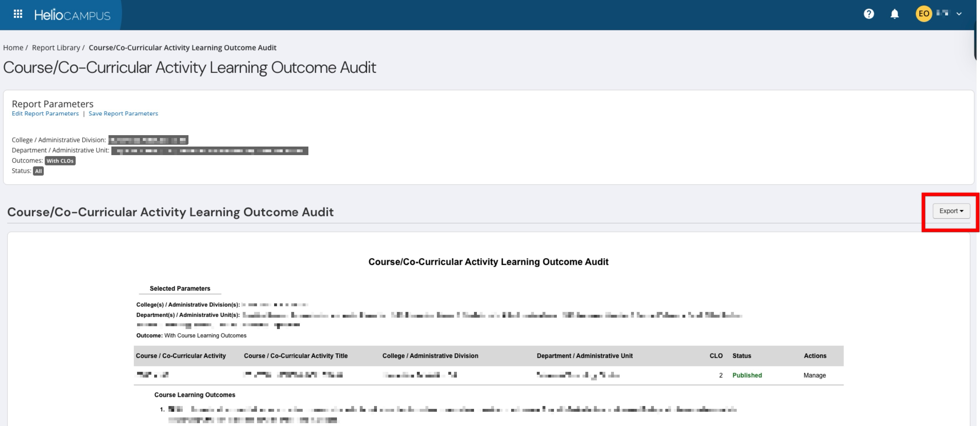Click Save Report Parameters link

(x=123, y=113)
